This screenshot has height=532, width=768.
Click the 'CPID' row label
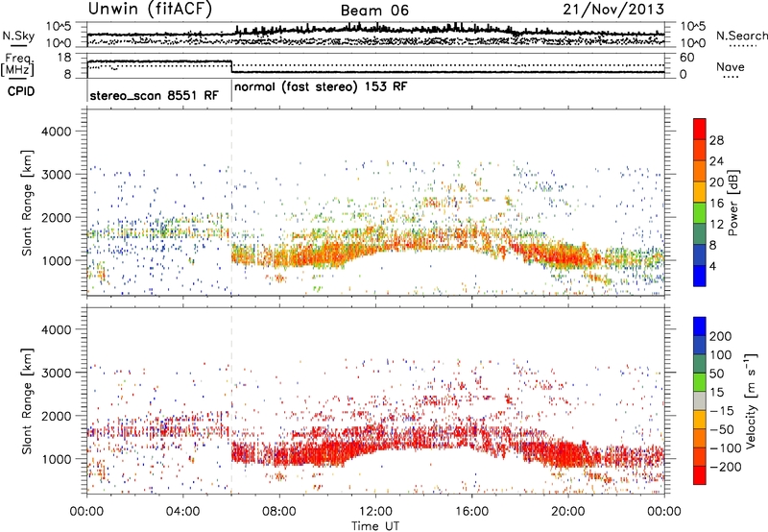pyautogui.click(x=21, y=91)
